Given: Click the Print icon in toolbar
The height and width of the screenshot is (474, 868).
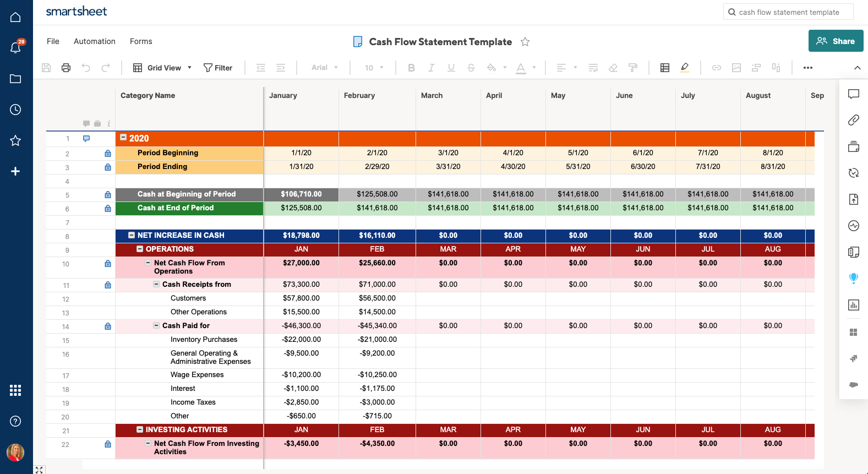Looking at the screenshot, I should 66,68.
